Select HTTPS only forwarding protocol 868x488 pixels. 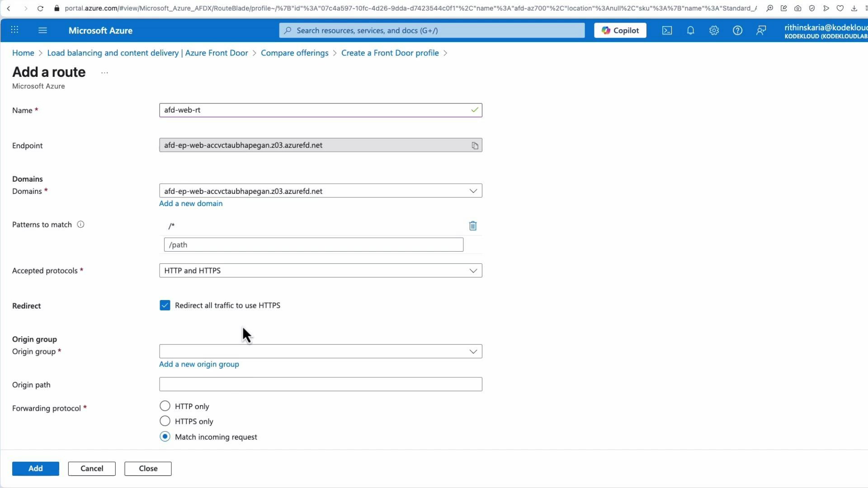pyautogui.click(x=165, y=421)
